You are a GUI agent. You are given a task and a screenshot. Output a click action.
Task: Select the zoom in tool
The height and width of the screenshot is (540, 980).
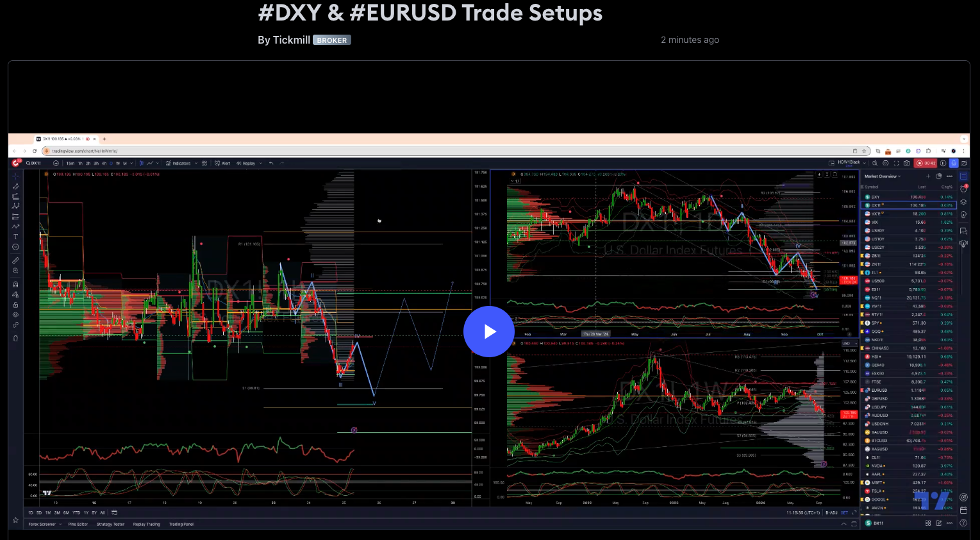[15, 271]
